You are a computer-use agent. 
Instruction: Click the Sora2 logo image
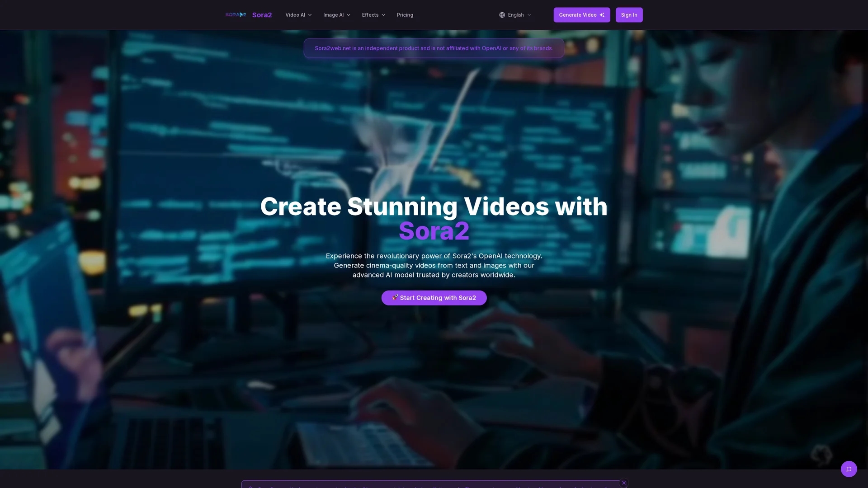click(x=236, y=15)
